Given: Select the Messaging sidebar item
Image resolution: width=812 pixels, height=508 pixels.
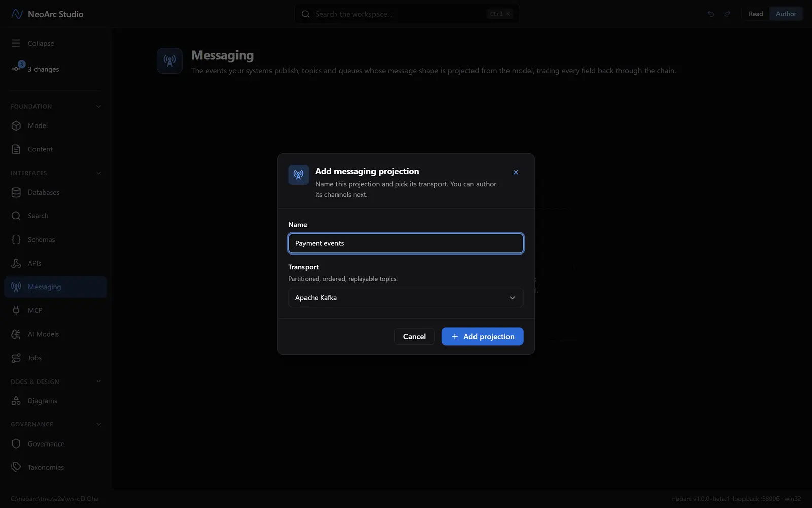Looking at the screenshot, I should tap(55, 287).
